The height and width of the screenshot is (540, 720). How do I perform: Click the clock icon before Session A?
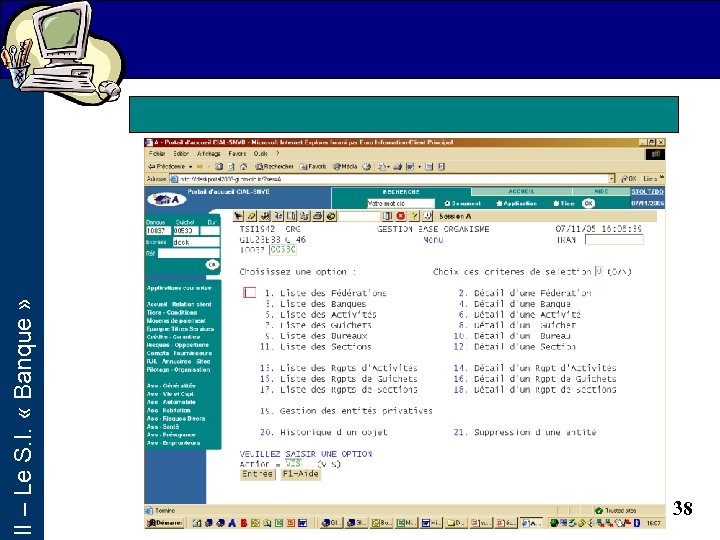coord(428,216)
